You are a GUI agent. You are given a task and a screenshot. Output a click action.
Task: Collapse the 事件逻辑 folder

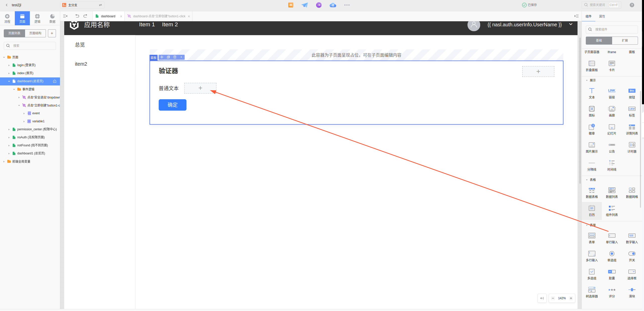(x=14, y=89)
